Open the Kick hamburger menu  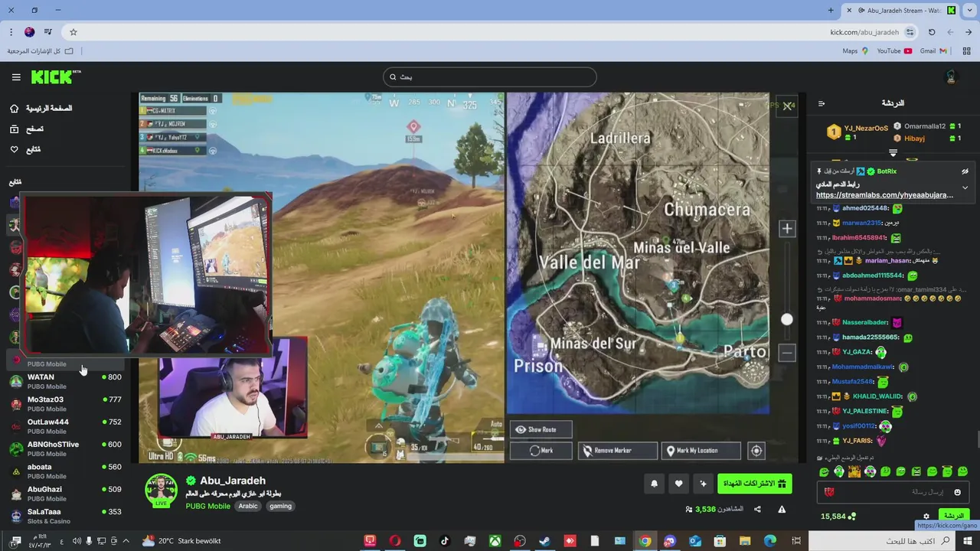[16, 77]
